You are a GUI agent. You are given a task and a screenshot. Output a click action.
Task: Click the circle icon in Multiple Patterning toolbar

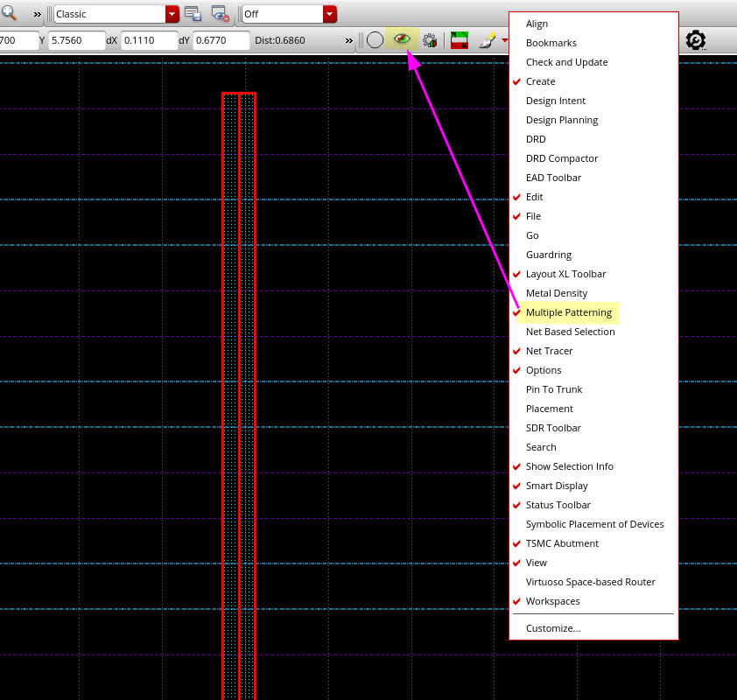(x=375, y=40)
